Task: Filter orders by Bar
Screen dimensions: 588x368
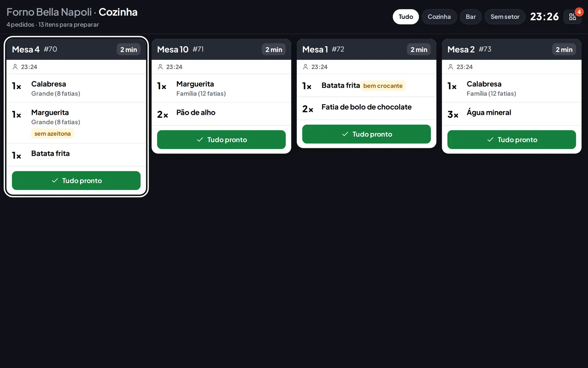Action: [471, 17]
